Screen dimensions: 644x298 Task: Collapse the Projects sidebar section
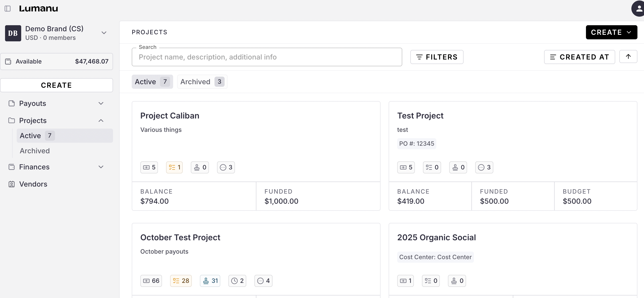coord(101,121)
